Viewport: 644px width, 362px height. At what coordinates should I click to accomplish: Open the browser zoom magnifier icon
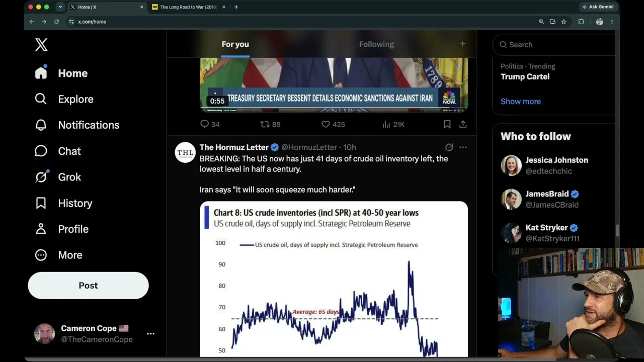[x=541, y=22]
